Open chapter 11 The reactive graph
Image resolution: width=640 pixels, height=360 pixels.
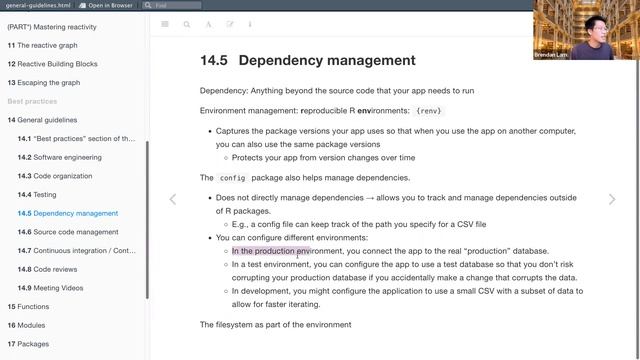click(x=42, y=45)
